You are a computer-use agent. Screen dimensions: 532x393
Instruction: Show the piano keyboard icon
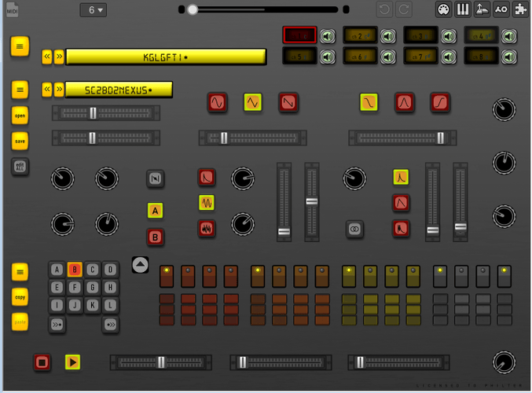click(x=463, y=10)
